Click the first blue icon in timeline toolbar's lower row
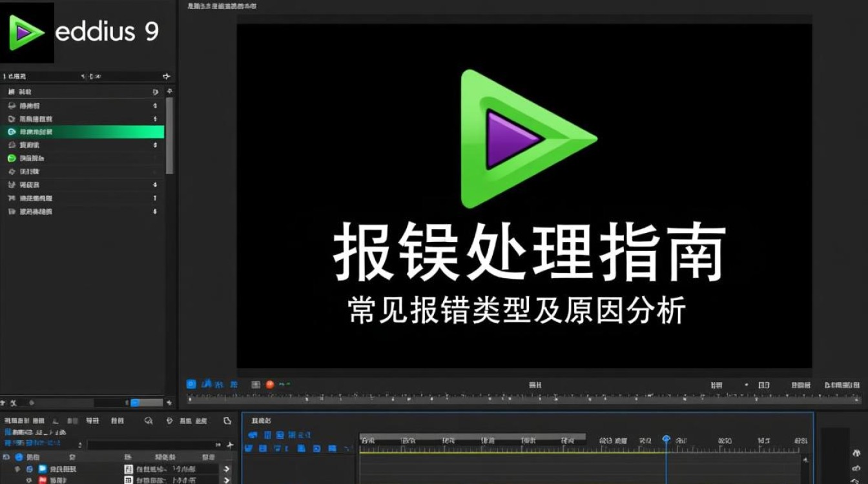The width and height of the screenshot is (868, 484). pyautogui.click(x=249, y=449)
